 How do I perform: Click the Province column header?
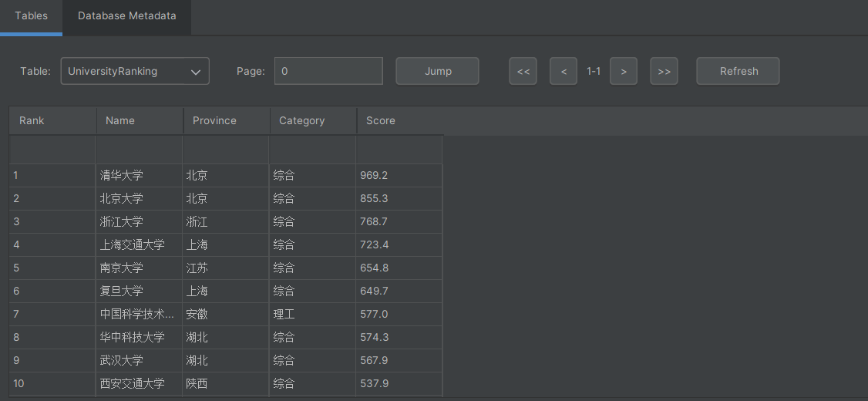pyautogui.click(x=227, y=121)
